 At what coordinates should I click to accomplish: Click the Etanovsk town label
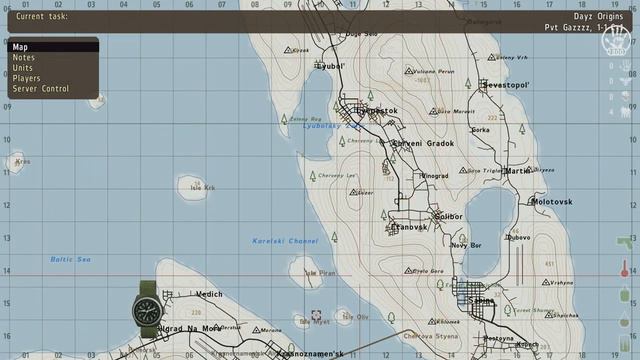click(x=409, y=227)
